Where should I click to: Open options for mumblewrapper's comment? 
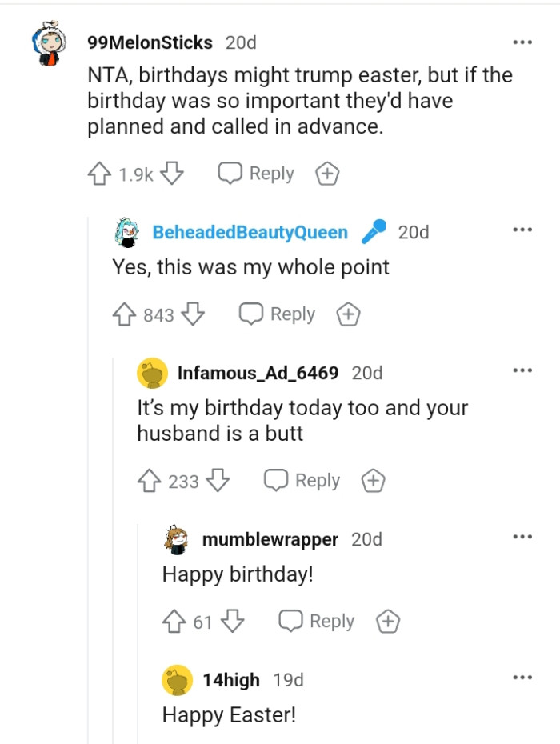pos(522,536)
